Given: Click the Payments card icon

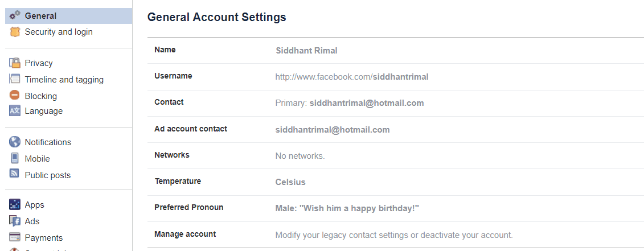Looking at the screenshot, I should (15, 237).
